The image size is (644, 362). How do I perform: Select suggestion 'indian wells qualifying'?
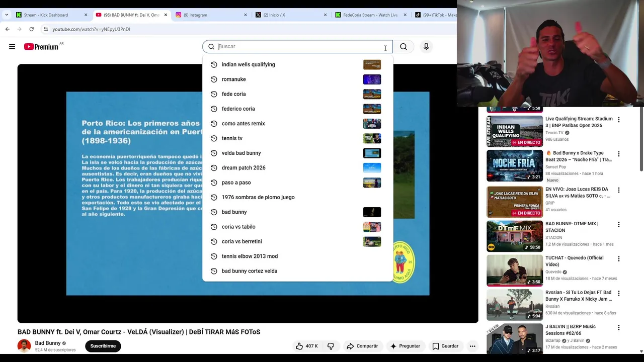pyautogui.click(x=297, y=64)
